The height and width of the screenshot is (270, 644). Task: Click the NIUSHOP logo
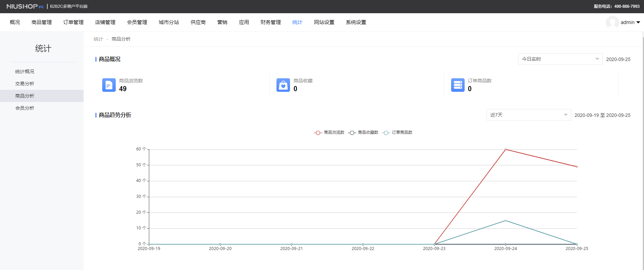(25, 6)
